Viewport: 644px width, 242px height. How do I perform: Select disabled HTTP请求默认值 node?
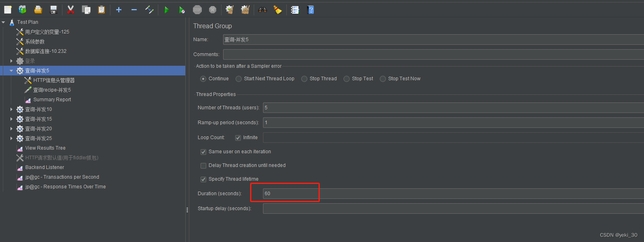(62, 158)
